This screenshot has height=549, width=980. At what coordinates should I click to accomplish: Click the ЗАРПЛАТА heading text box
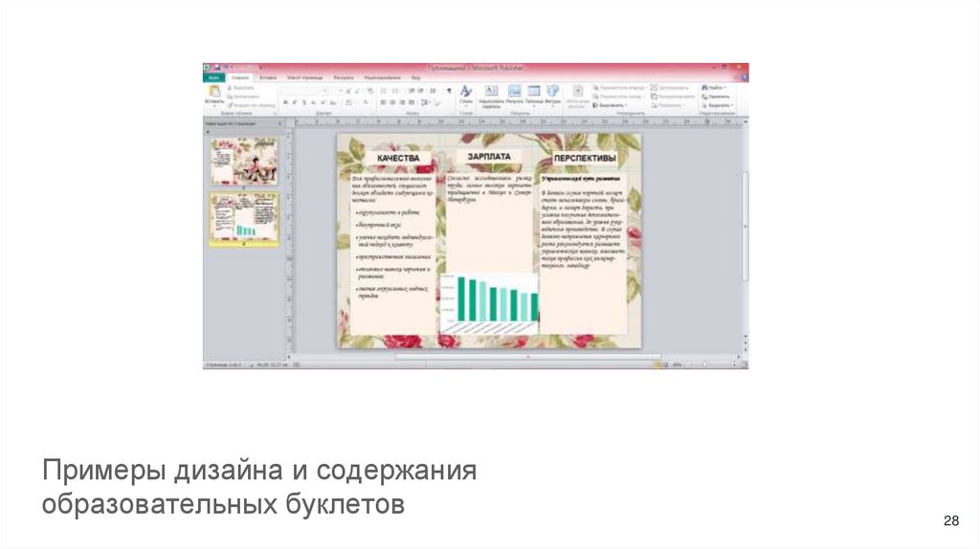click(x=489, y=157)
